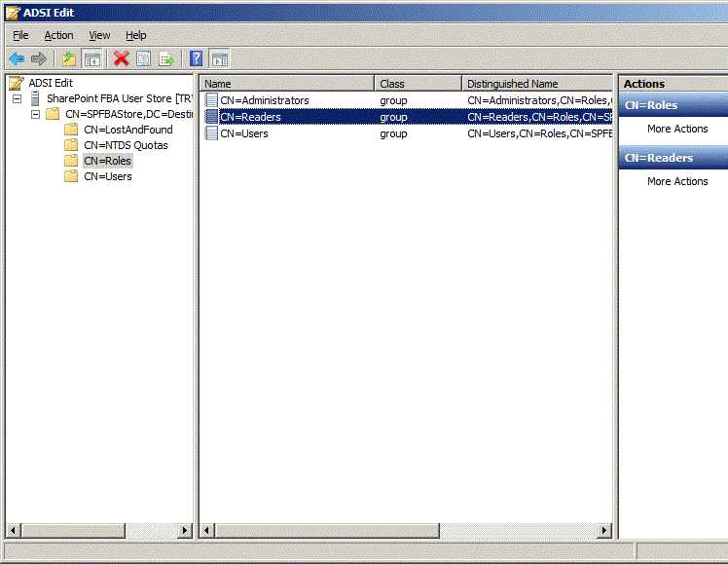Collapse the CN=SPFBAStore tree node
Viewport: 728px width, 564px height.
[x=35, y=114]
